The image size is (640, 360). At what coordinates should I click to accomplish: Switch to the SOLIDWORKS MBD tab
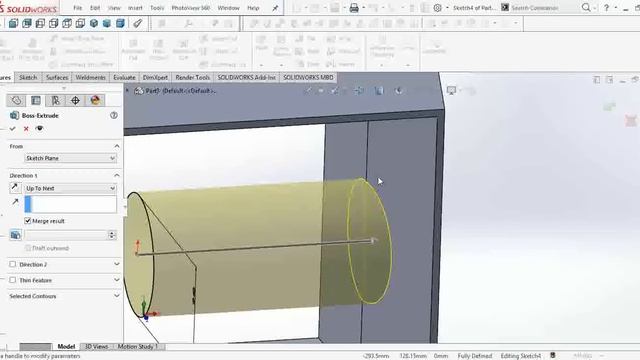pyautogui.click(x=308, y=77)
